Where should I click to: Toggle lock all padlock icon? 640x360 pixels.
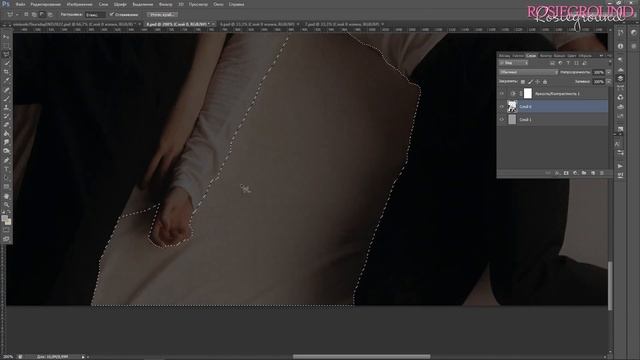click(x=545, y=82)
